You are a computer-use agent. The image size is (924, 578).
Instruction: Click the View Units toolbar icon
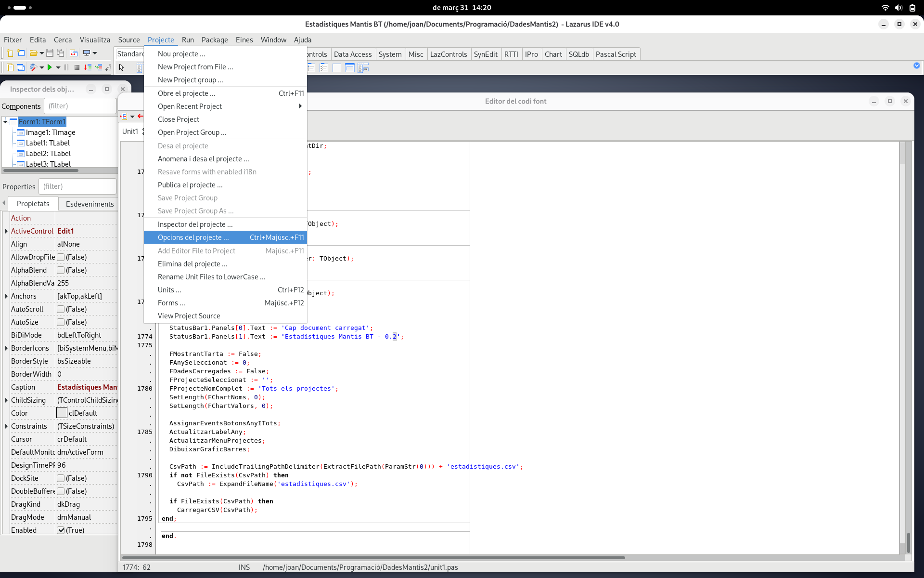[10, 67]
